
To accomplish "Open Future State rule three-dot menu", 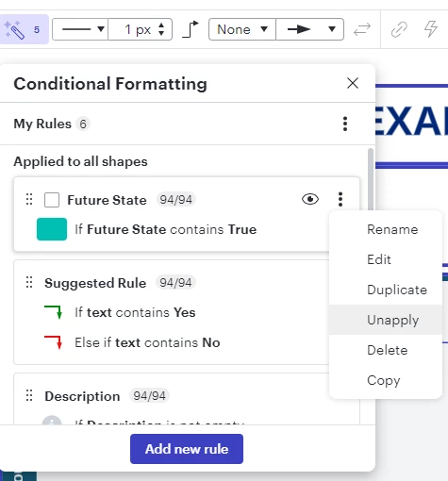I will (340, 199).
